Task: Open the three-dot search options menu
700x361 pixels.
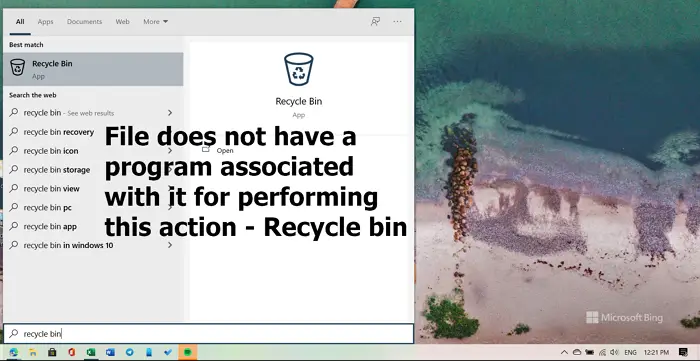Action: click(397, 21)
